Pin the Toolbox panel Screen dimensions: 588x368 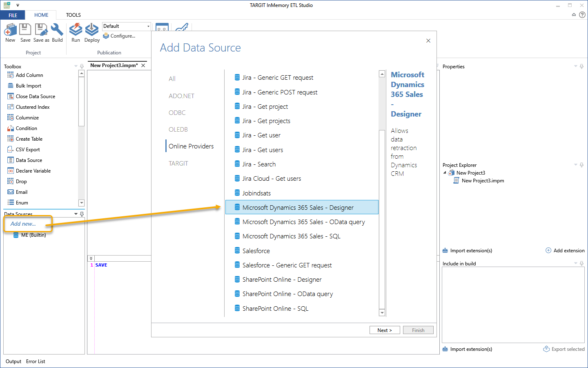82,66
